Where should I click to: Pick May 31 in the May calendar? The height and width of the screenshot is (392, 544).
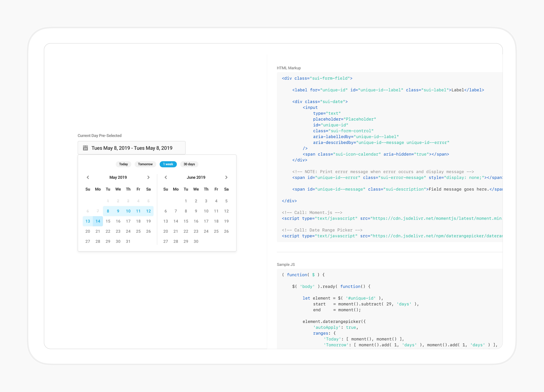tap(128, 241)
